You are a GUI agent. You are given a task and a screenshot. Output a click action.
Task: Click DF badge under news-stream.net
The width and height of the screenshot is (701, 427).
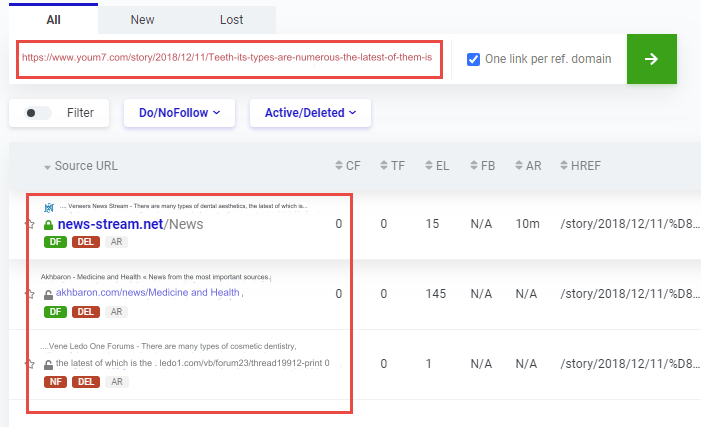[x=55, y=242]
